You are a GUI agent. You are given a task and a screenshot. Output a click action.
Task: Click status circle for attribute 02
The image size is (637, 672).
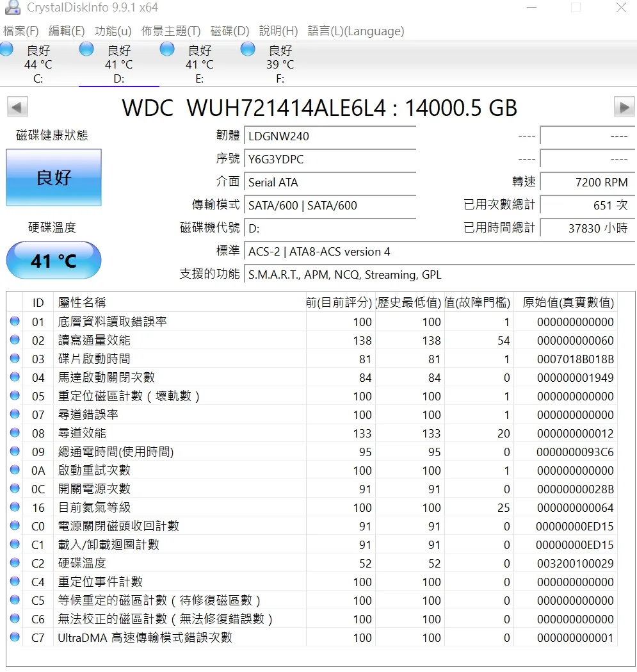[15, 340]
